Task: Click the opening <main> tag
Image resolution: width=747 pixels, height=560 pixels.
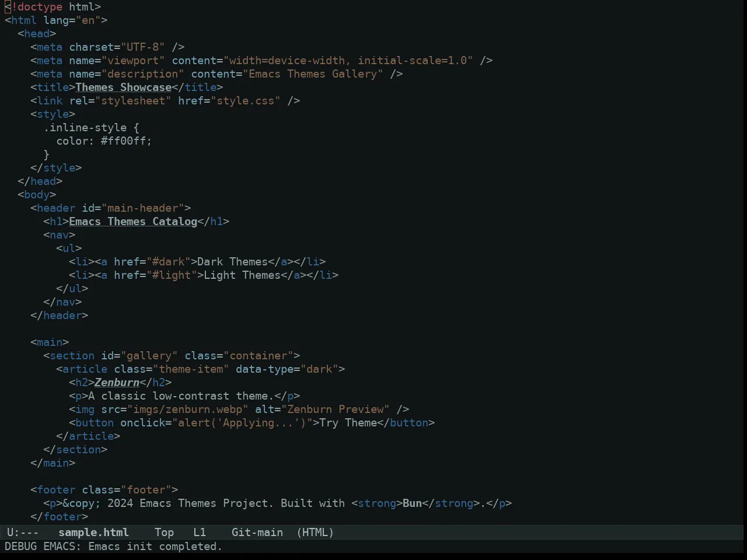Action: (50, 342)
